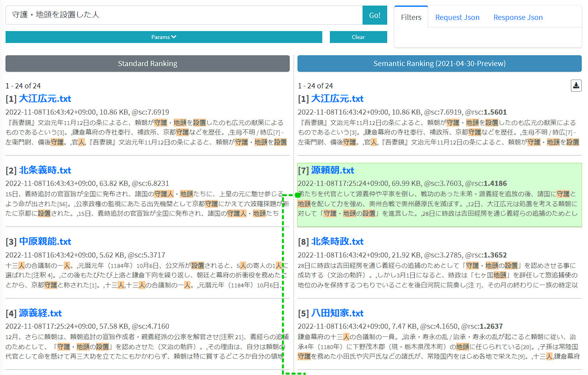
Task: Click metadata line with @rsc:1.2637
Action: pos(400,326)
